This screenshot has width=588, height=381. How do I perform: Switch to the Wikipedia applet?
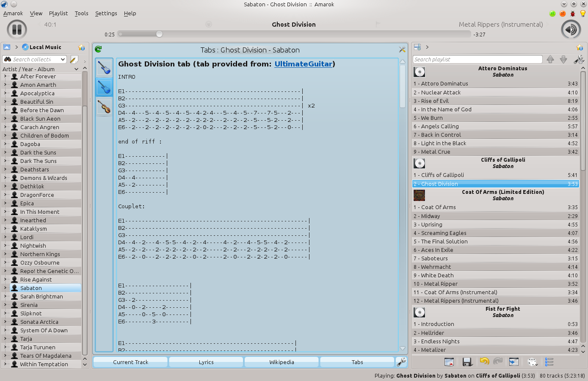(282, 362)
